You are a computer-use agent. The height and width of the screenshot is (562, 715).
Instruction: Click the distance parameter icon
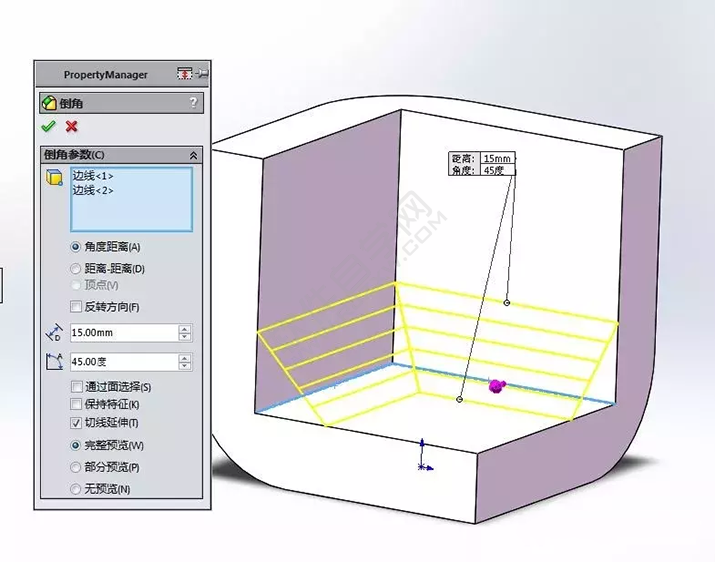(x=54, y=333)
